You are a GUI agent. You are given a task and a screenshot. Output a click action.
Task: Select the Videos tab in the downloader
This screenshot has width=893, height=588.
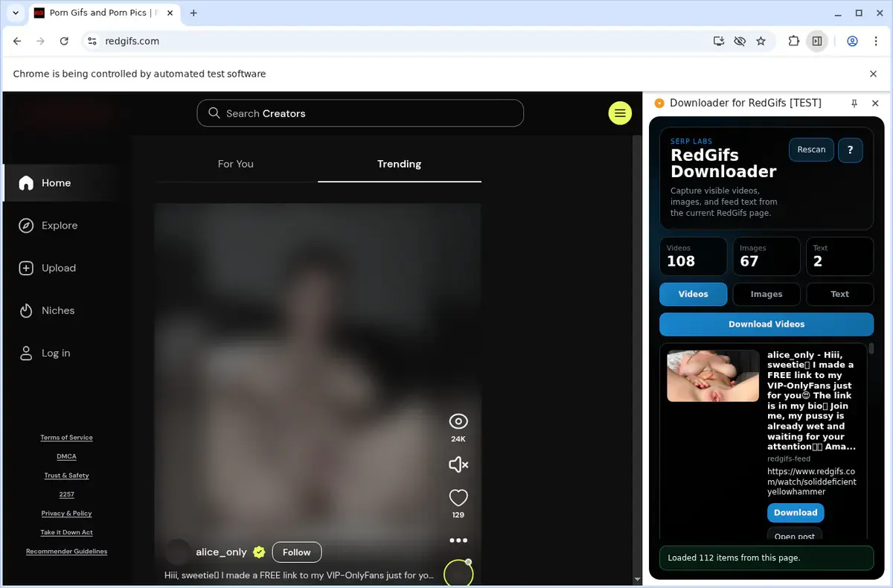coord(693,294)
